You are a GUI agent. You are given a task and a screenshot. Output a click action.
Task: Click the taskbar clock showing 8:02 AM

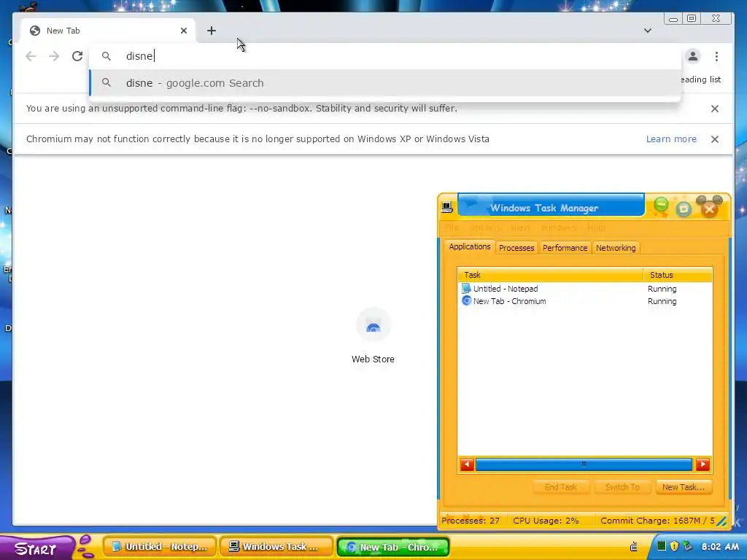720,547
